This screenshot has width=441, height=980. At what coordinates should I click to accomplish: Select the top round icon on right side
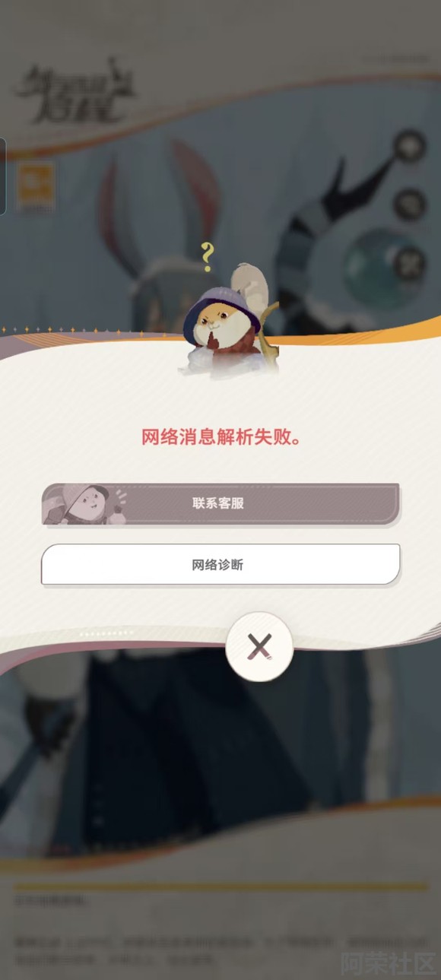(410, 146)
